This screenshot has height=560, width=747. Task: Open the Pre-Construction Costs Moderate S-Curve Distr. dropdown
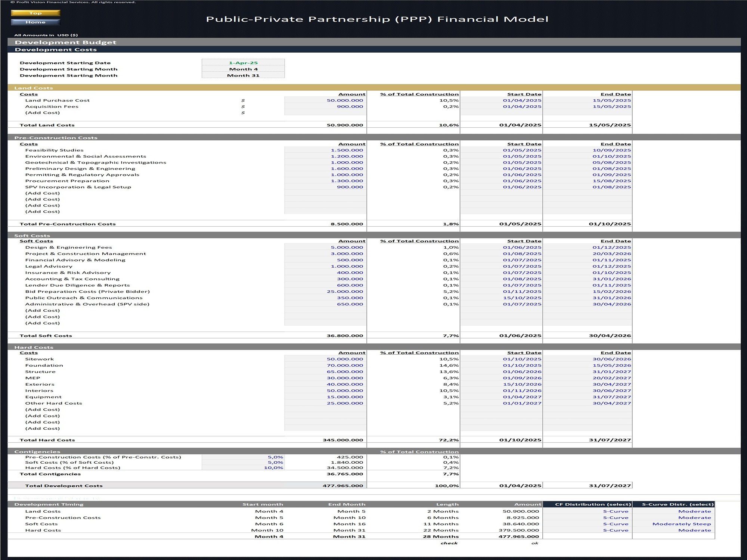point(673,518)
